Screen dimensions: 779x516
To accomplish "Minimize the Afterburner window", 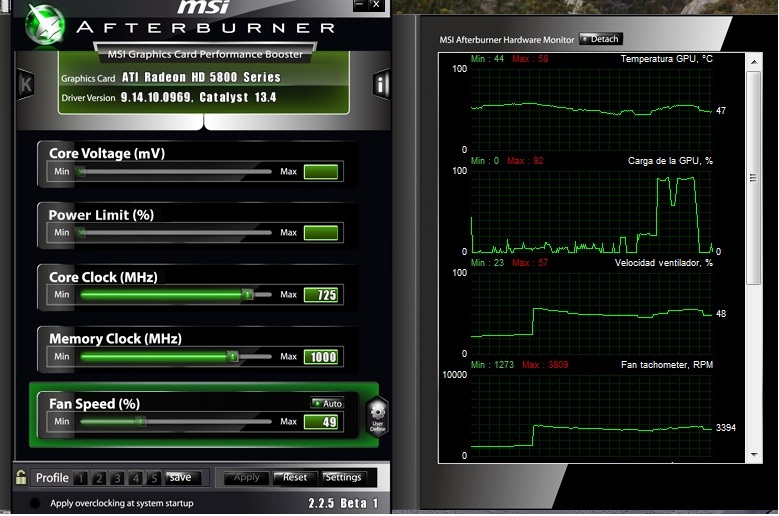I will 360,5.
